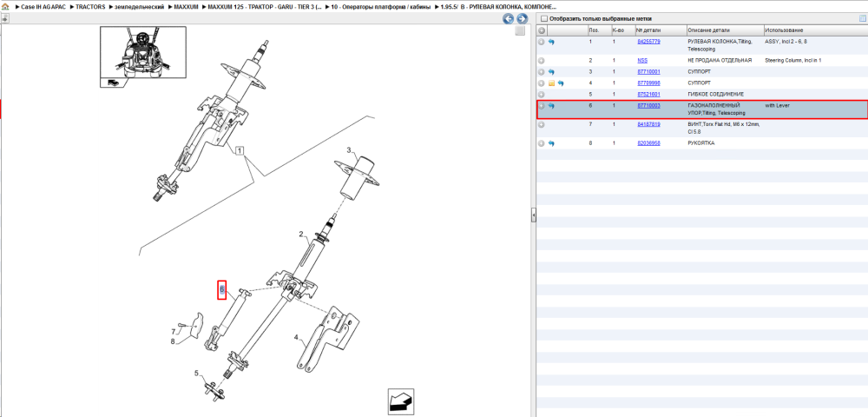Select the РУЛЕВАЯ КОЛОНКА description text

point(722,45)
